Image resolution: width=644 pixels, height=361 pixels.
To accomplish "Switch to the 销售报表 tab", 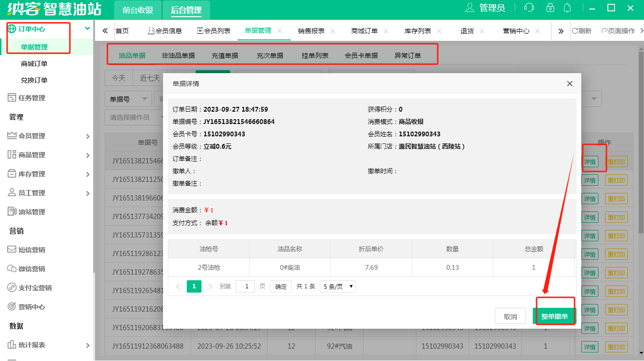I will (311, 31).
